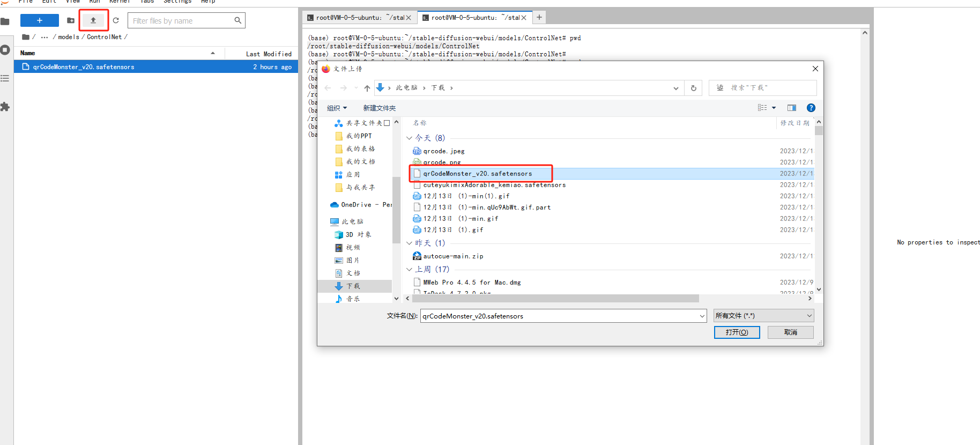Sort JupyterLab files by Name column
The width and height of the screenshot is (980, 445).
click(x=118, y=53)
